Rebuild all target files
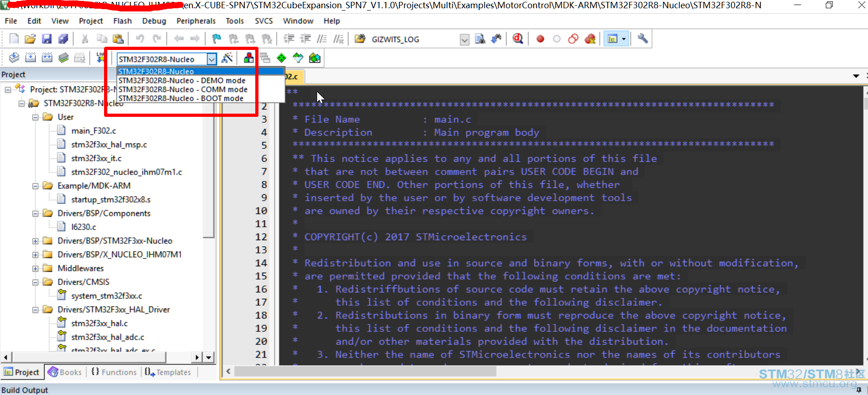The width and height of the screenshot is (868, 395). 47,58
